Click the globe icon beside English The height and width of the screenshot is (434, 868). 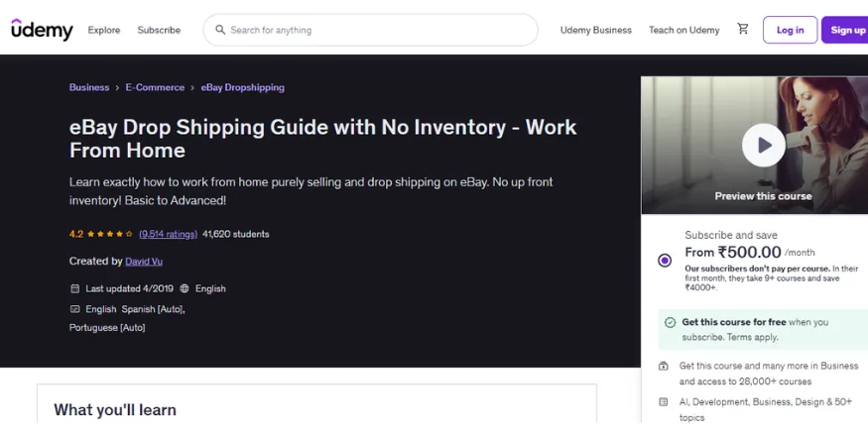pyautogui.click(x=185, y=288)
